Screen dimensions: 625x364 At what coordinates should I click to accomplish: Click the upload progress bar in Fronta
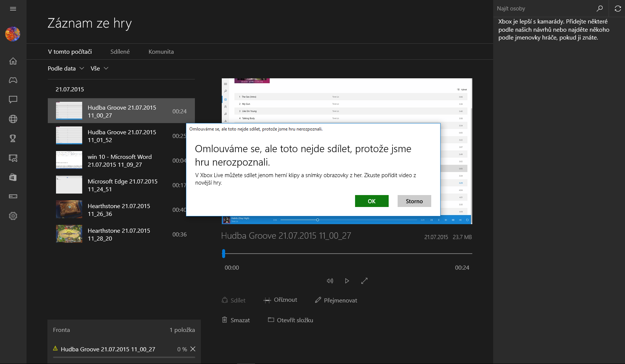point(124,357)
